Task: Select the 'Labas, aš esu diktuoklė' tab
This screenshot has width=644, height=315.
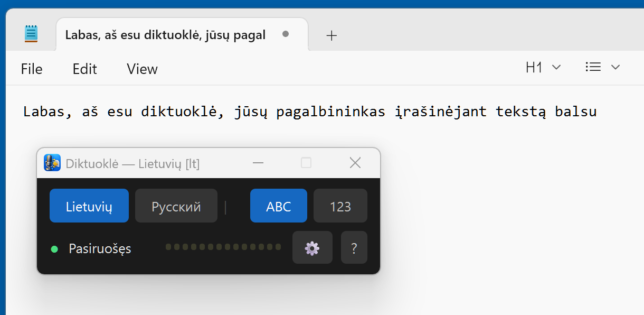Action: click(182, 35)
